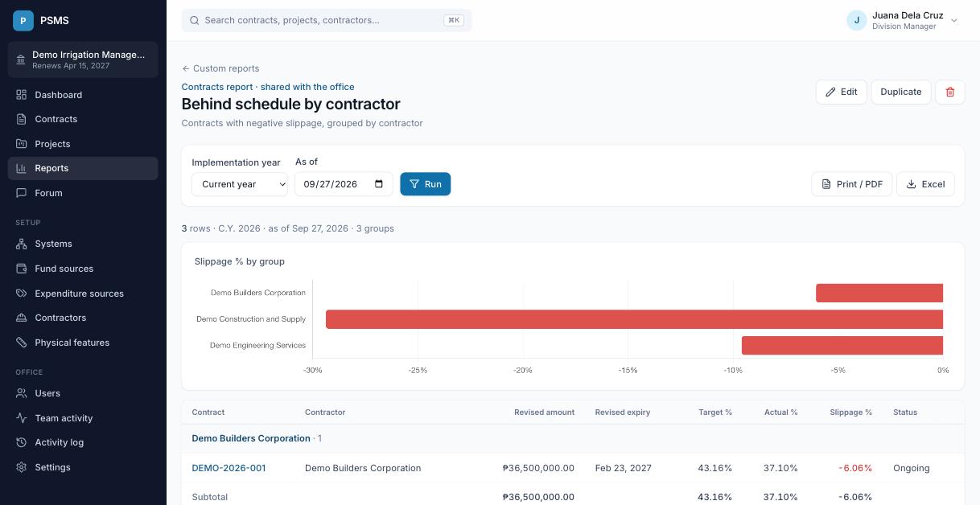Run the report

[426, 184]
